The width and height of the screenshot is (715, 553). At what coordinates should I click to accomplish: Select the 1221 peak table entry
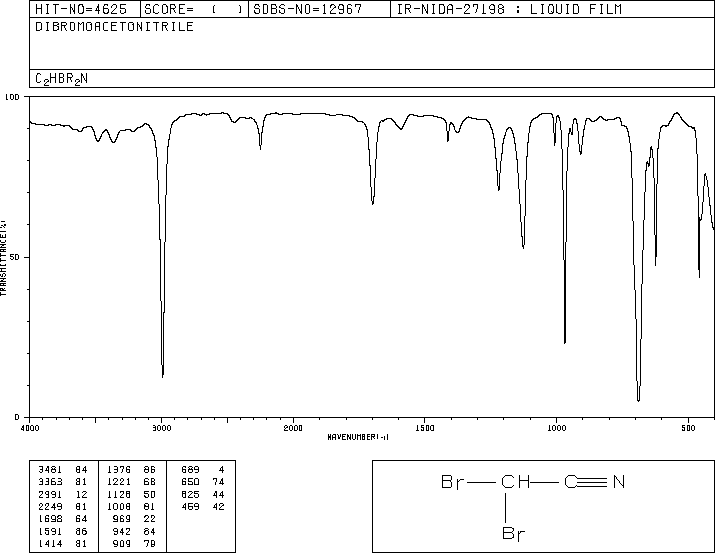(x=131, y=482)
